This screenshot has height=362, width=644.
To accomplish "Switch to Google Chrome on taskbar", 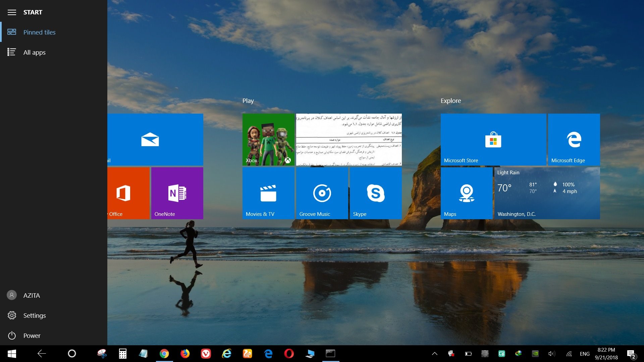I will point(164,354).
